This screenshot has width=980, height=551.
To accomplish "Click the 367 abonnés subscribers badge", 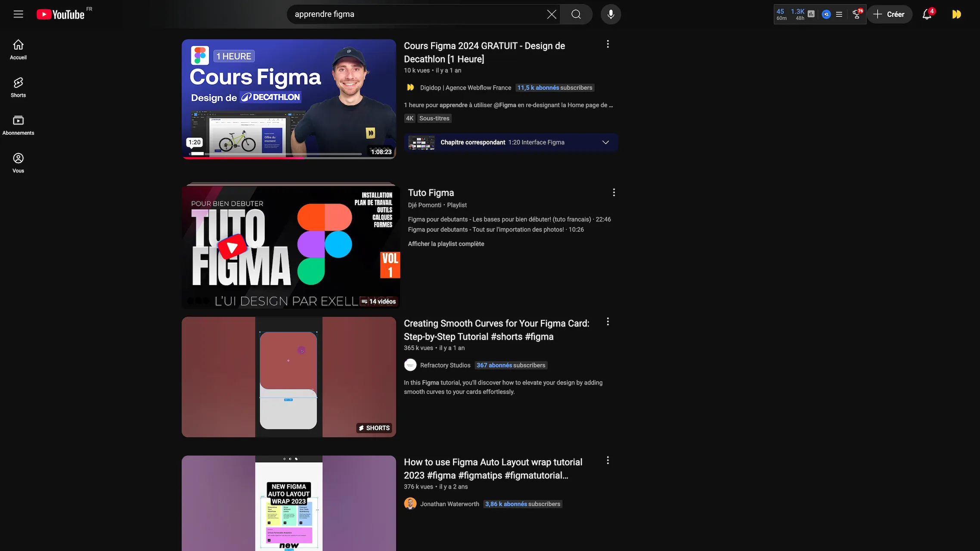I will (x=511, y=365).
